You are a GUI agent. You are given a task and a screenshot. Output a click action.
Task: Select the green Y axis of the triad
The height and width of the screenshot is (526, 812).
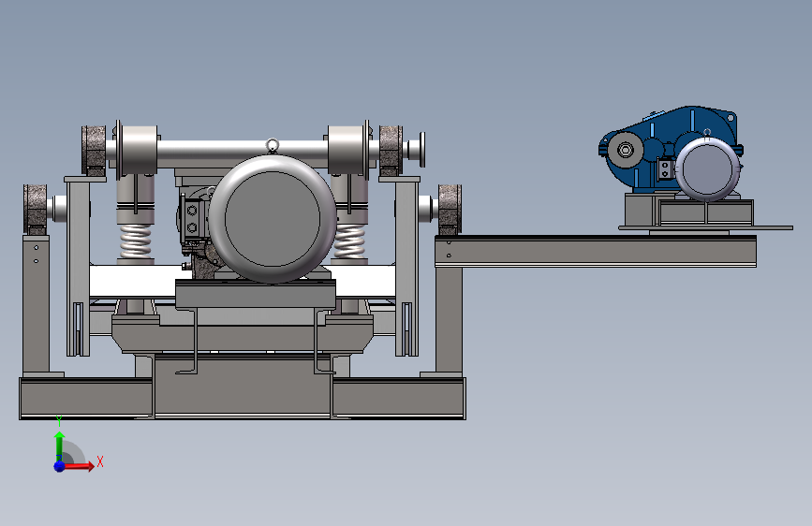[x=60, y=446]
